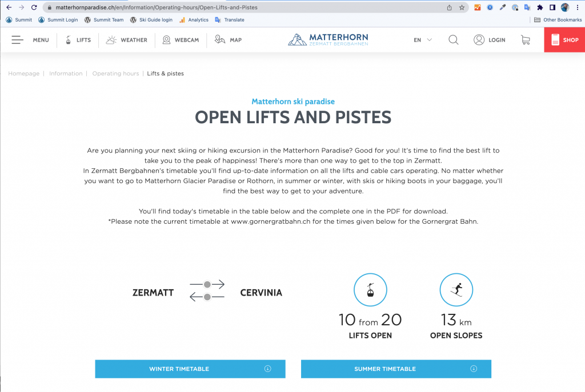Expand the WINTER TIMETABLE section

(190, 369)
